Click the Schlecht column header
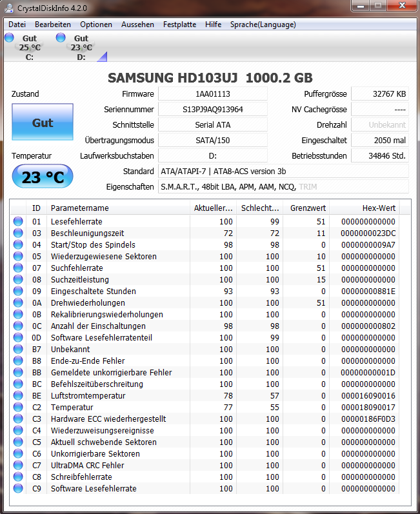Screen dimensions: 420x514 (x=260, y=208)
